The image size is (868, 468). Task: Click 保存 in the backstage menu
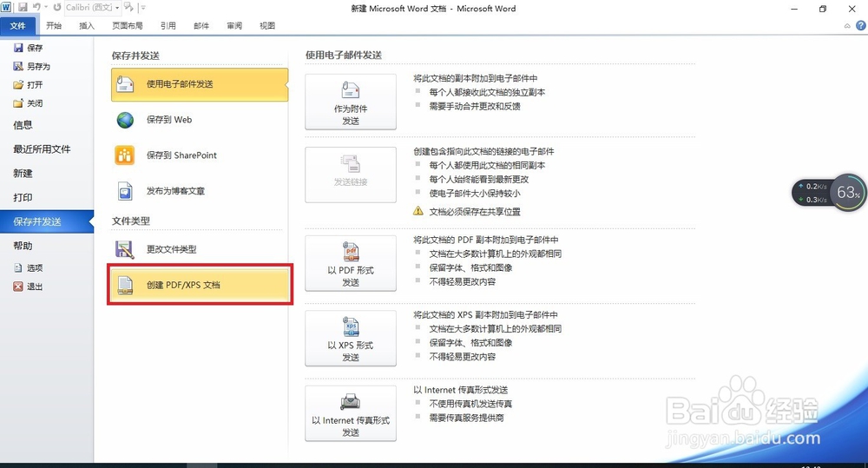(35, 48)
